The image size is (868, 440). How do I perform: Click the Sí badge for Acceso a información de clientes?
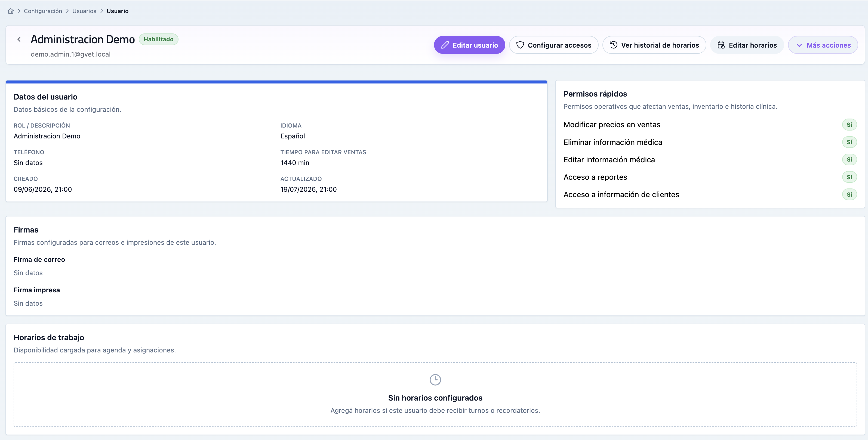pos(849,195)
